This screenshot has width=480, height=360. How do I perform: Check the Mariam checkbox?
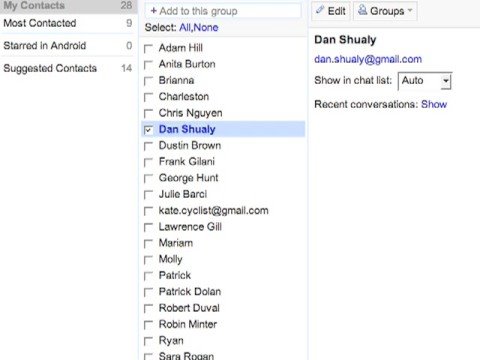coord(148,244)
